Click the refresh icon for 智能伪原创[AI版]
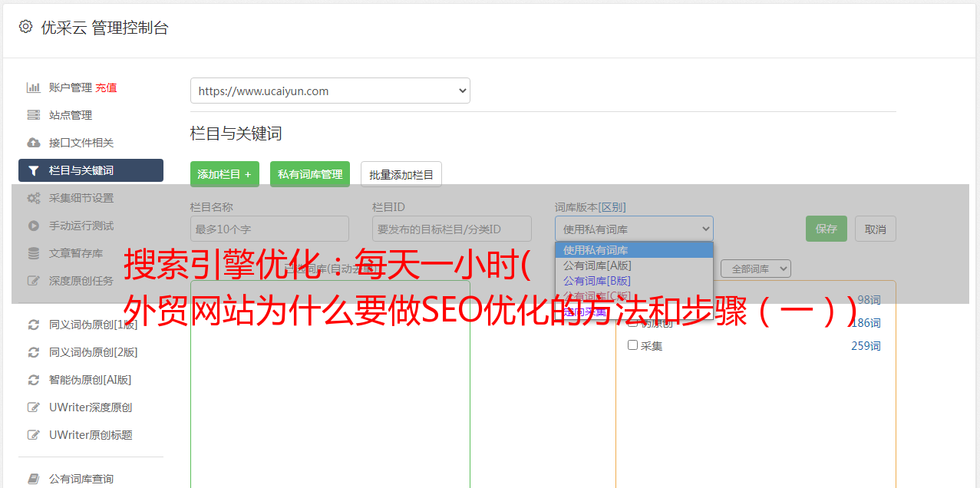The image size is (980, 488). tap(34, 380)
